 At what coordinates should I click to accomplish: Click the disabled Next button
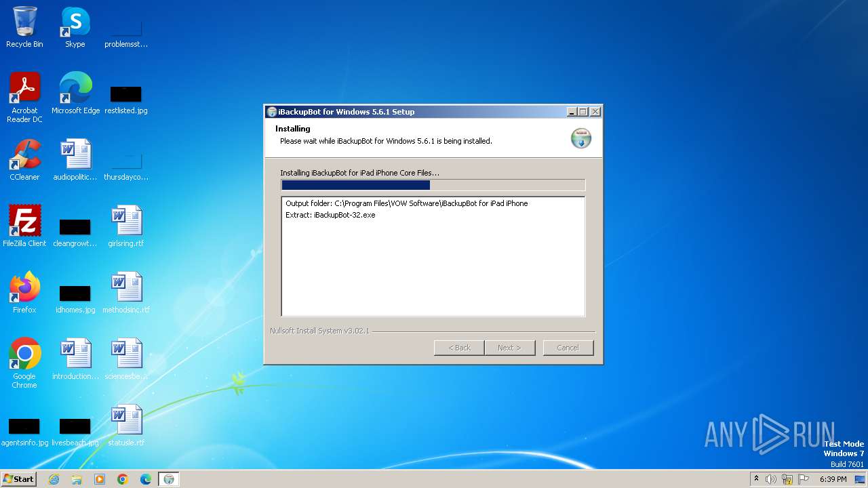click(509, 348)
